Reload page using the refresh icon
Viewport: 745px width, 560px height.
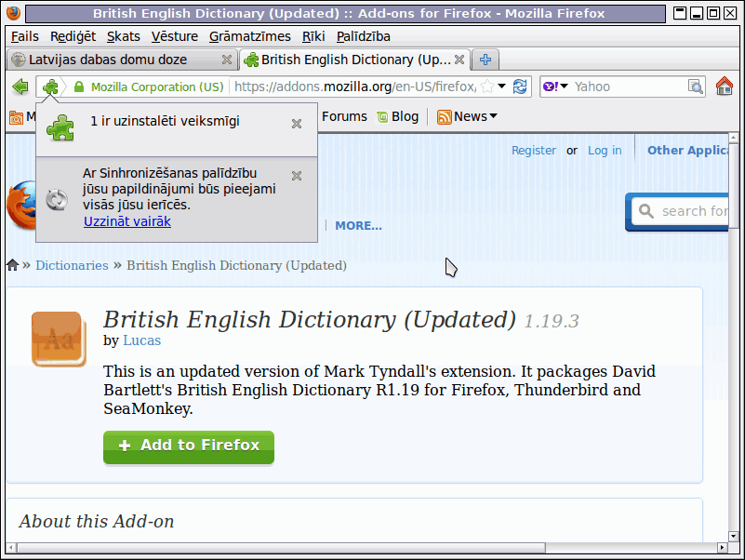520,87
